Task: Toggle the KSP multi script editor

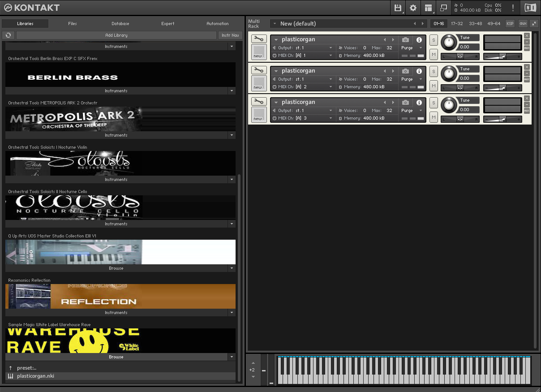Action: coord(510,23)
